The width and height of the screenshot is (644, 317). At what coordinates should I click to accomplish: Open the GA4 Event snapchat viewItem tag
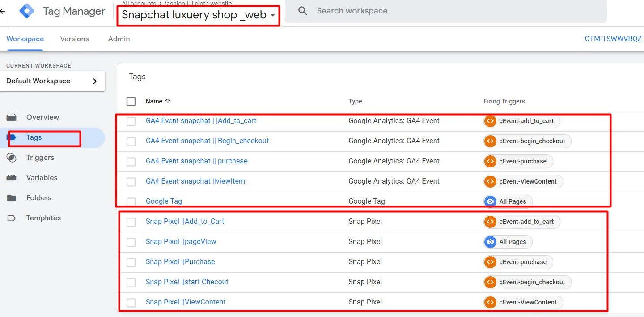coord(195,181)
